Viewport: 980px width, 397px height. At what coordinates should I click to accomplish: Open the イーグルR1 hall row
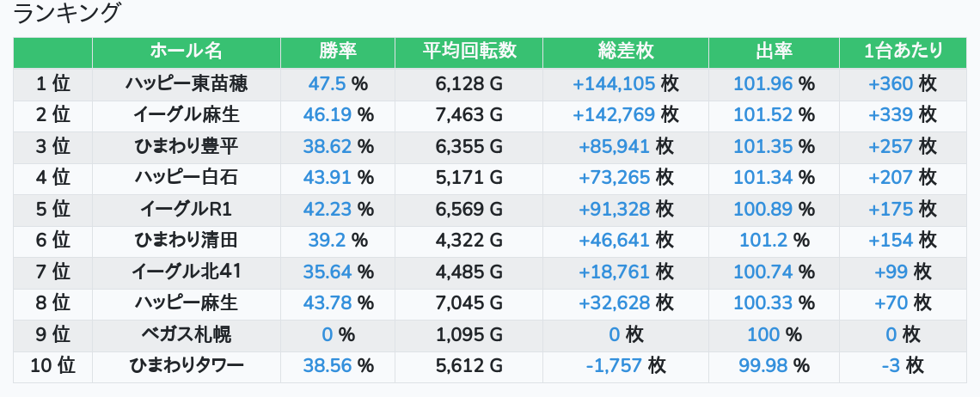(x=186, y=210)
